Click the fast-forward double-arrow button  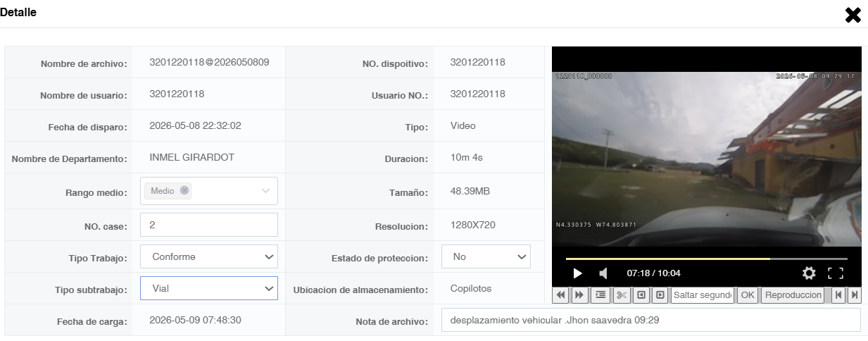click(579, 295)
